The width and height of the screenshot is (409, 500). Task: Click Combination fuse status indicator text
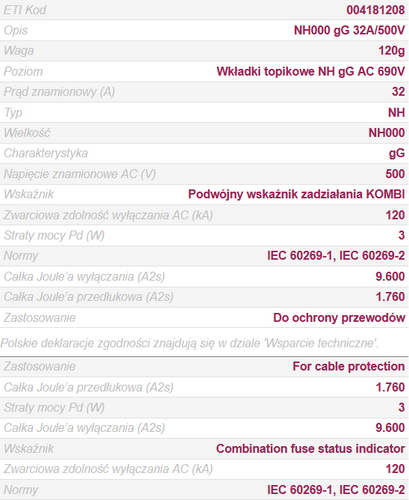(310, 449)
